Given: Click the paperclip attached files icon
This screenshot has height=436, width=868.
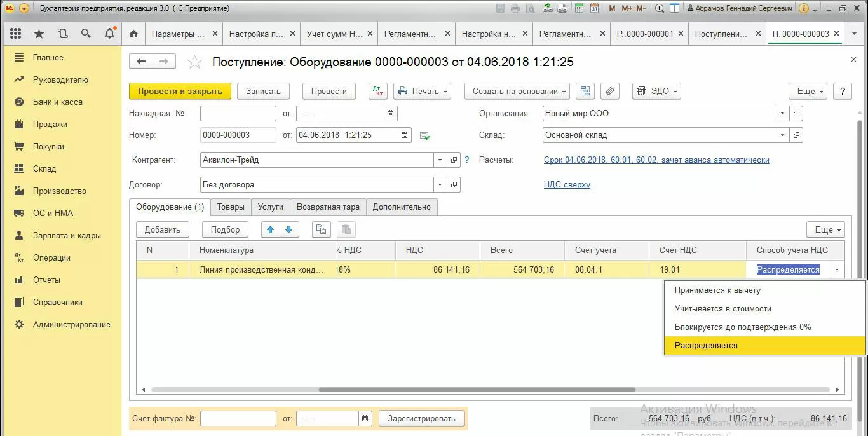Looking at the screenshot, I should click(609, 91).
